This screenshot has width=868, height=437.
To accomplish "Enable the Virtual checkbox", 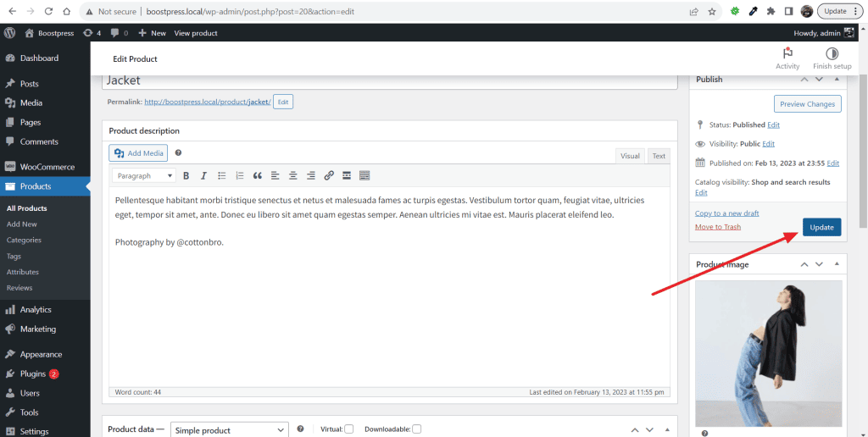I will click(x=348, y=429).
